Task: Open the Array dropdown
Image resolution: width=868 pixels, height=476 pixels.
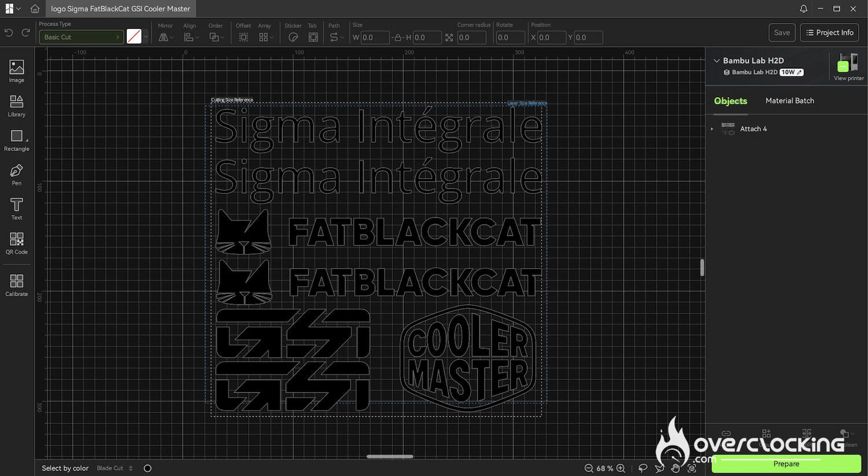Action: (266, 37)
